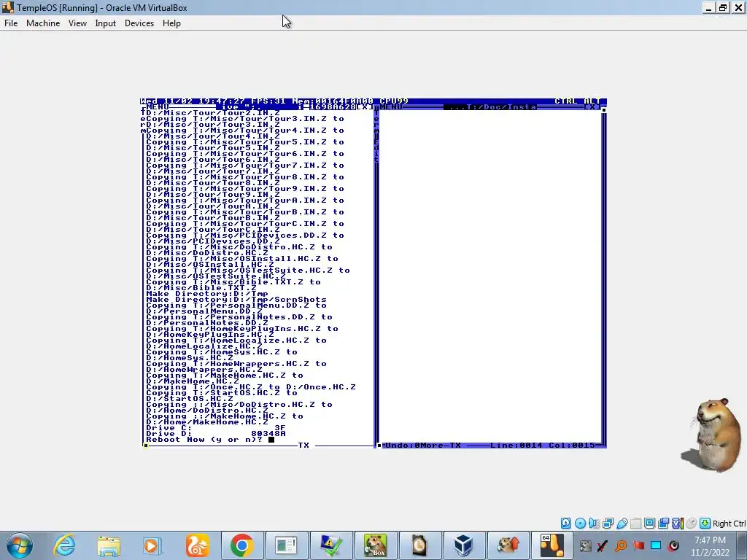Click the vertical scrollbar of right TempleOS window
Screen dimensions: 747x560
[603, 276]
